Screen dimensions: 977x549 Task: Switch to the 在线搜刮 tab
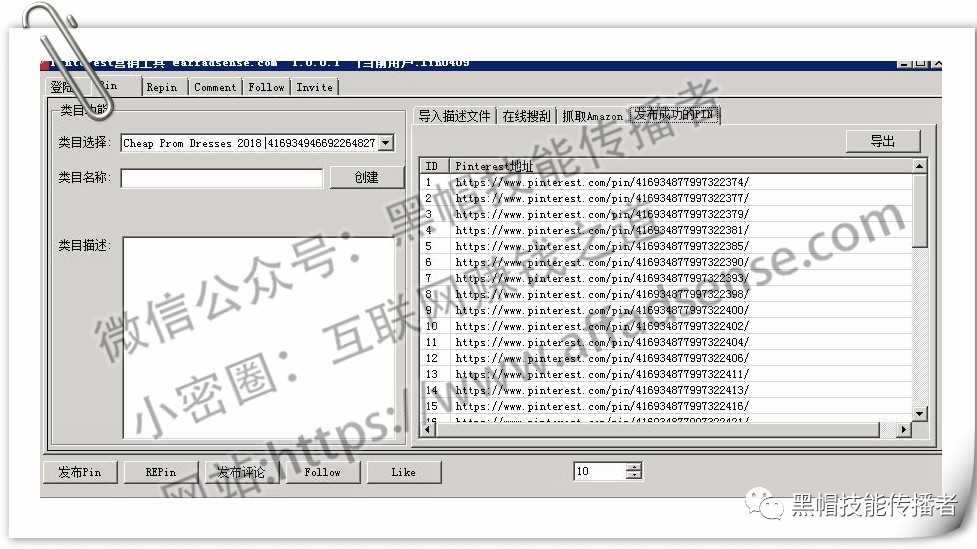point(527,116)
